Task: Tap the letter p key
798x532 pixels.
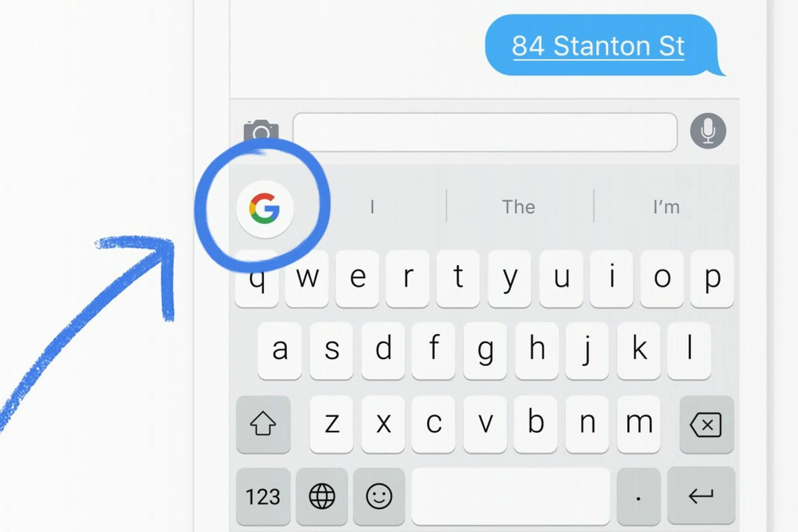Action: click(x=712, y=279)
